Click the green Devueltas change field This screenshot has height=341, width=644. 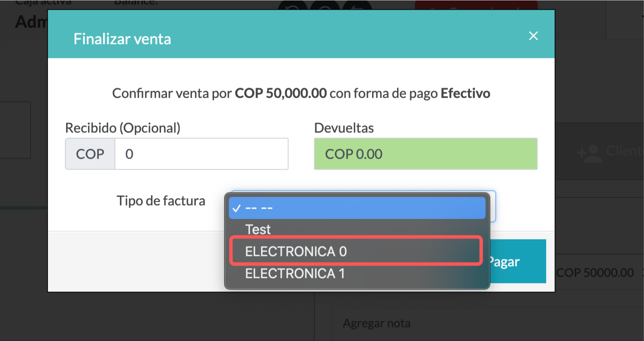[x=425, y=154]
